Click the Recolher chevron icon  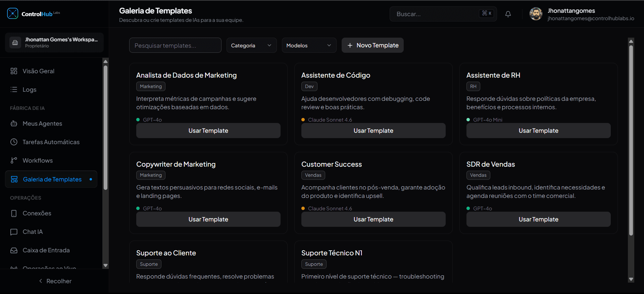pyautogui.click(x=41, y=281)
